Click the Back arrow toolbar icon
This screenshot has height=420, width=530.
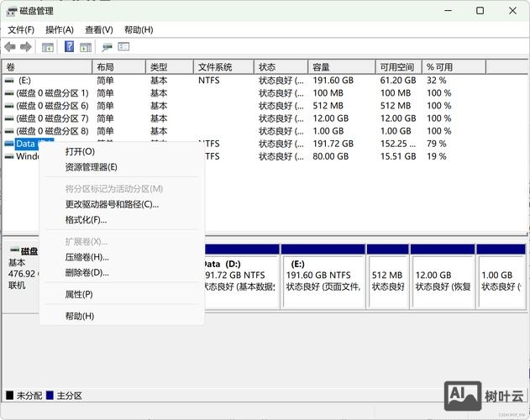[x=10, y=47]
